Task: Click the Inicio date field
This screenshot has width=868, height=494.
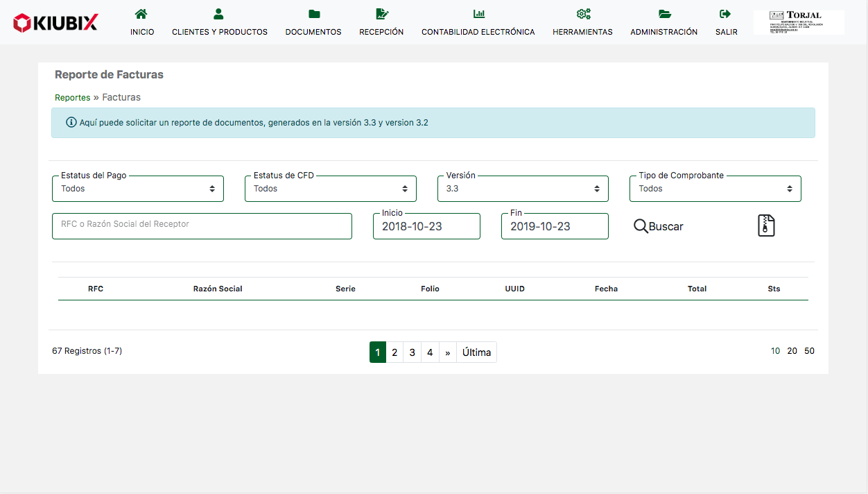Action: click(426, 226)
